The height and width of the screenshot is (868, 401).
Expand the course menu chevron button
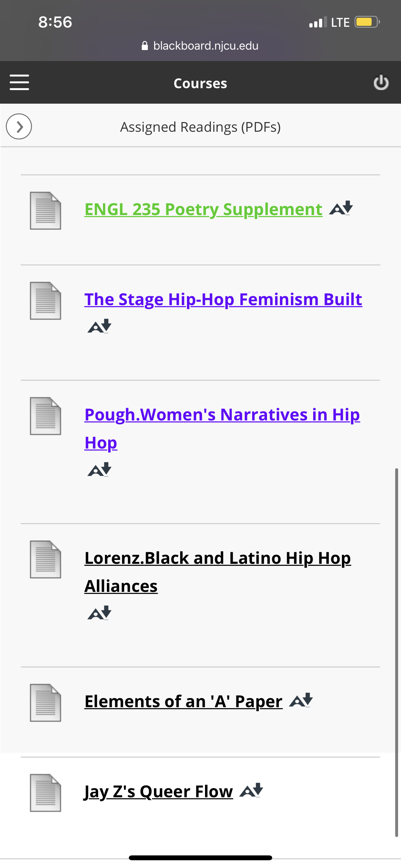[19, 127]
